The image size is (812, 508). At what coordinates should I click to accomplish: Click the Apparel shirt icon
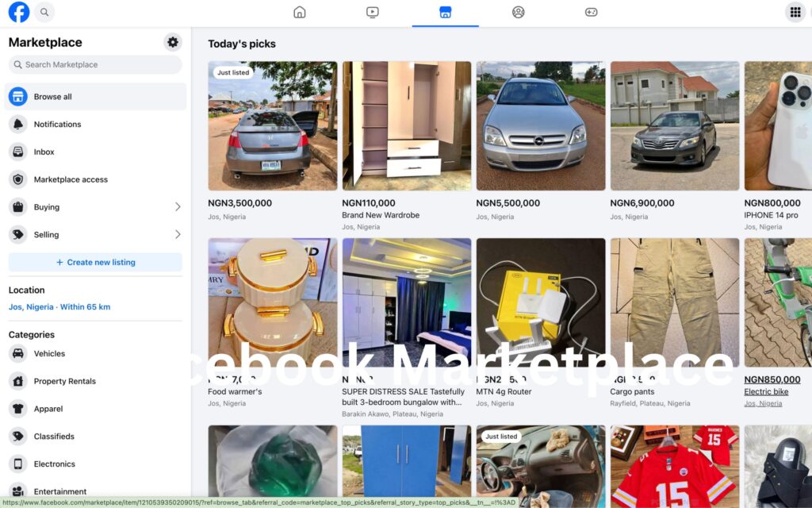pyautogui.click(x=18, y=409)
